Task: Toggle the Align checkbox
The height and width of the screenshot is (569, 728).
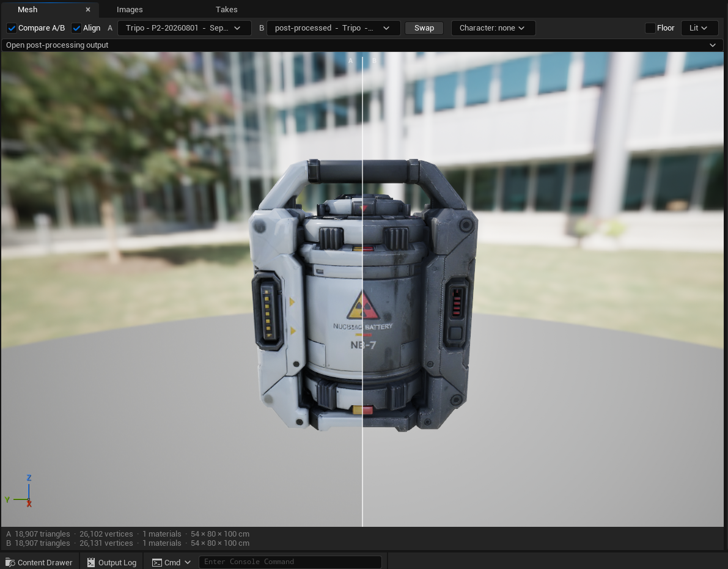Action: pyautogui.click(x=76, y=28)
